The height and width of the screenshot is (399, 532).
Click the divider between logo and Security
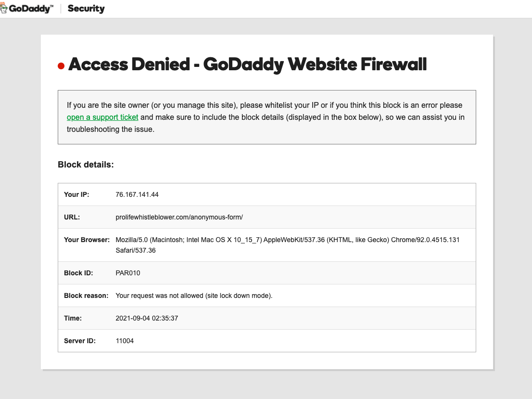tap(61, 8)
